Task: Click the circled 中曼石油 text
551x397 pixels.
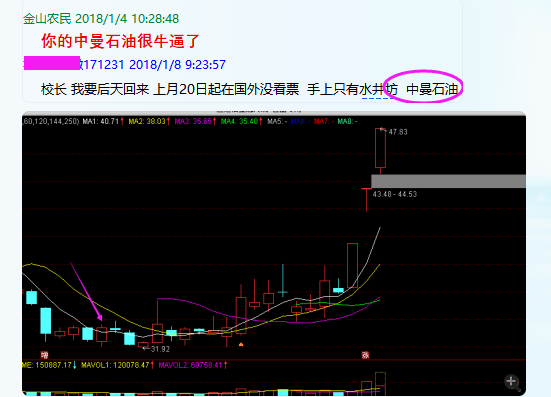Action: (432, 89)
